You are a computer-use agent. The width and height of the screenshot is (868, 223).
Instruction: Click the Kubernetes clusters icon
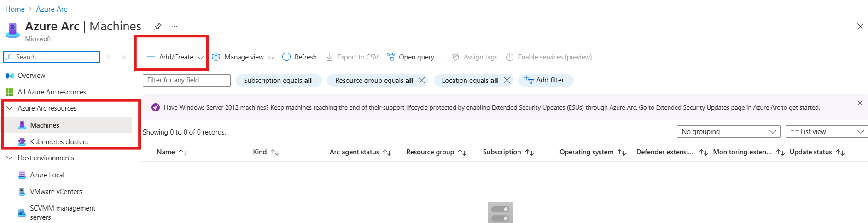22,142
